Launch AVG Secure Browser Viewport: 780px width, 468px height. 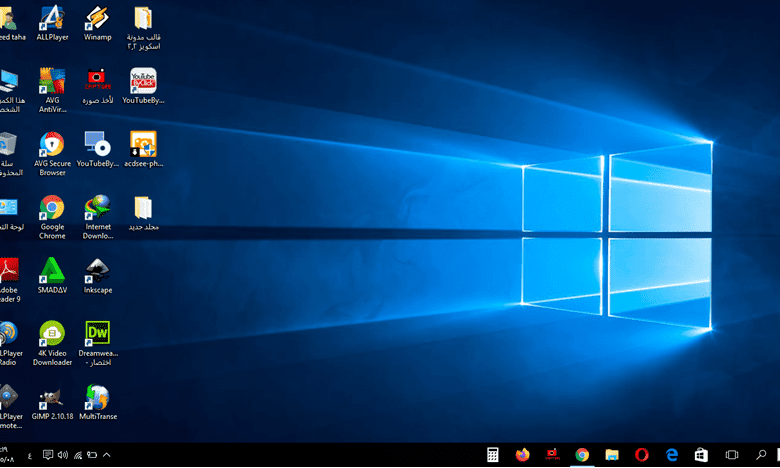pyautogui.click(x=52, y=154)
